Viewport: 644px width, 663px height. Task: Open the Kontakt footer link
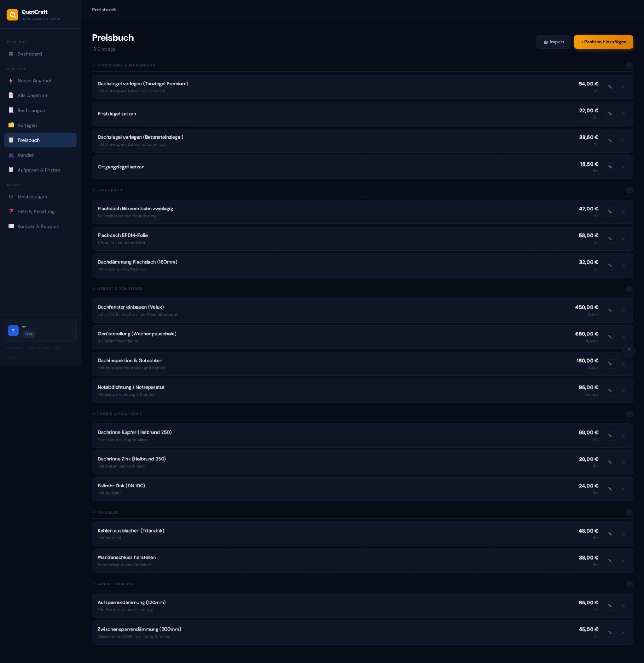click(12, 357)
